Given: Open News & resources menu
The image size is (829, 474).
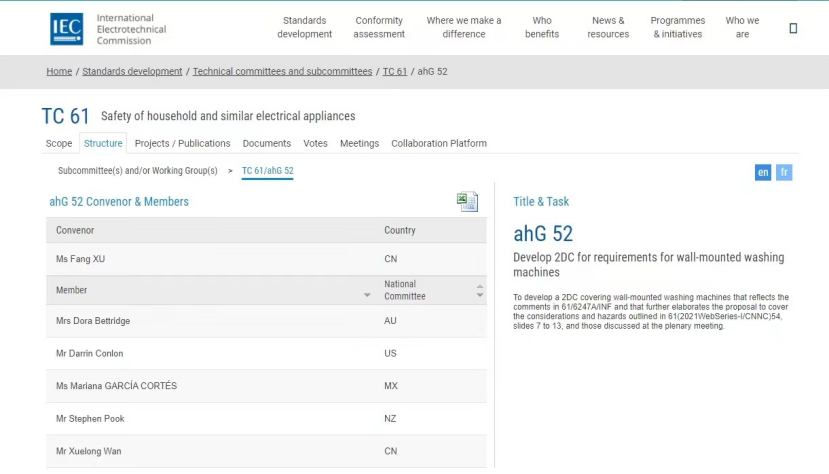Looking at the screenshot, I should point(608,27).
